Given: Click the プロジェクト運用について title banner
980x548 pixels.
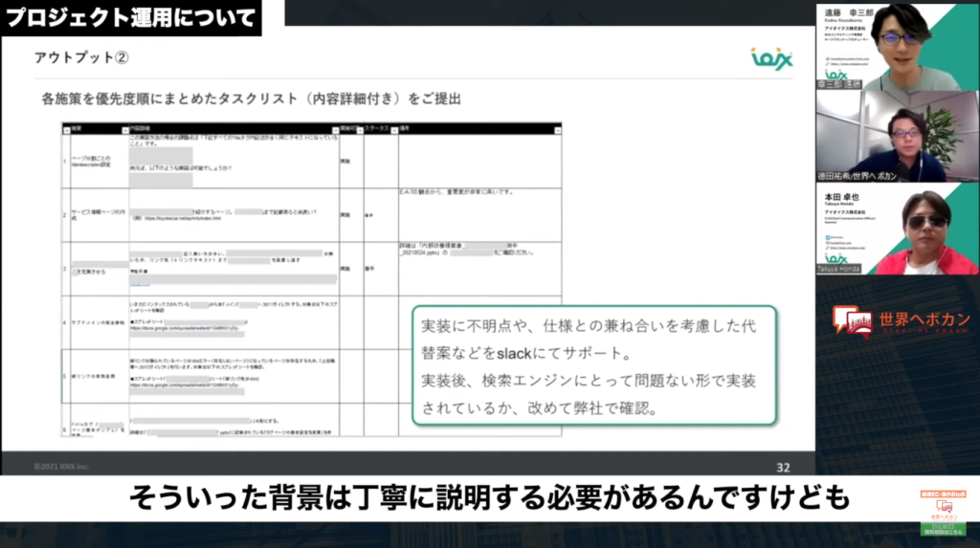Looking at the screenshot, I should pos(131,17).
